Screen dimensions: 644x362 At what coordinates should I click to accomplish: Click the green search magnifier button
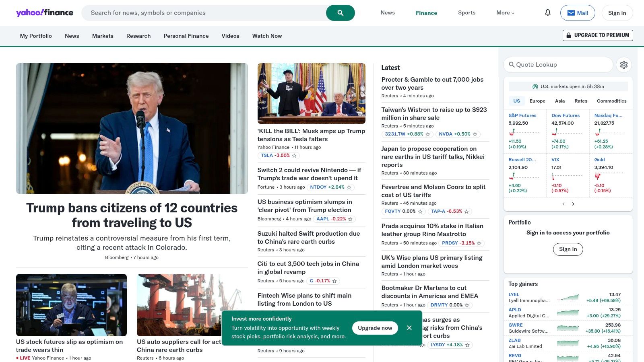click(340, 13)
